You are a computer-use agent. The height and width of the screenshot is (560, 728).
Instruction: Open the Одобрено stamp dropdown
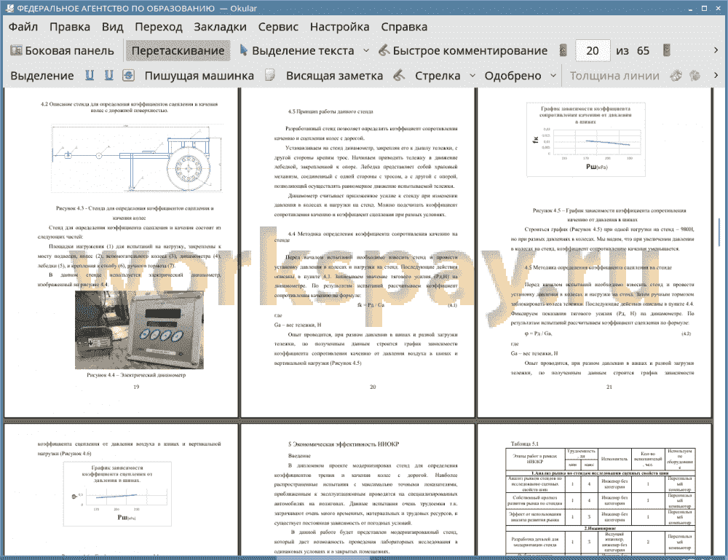(x=553, y=76)
